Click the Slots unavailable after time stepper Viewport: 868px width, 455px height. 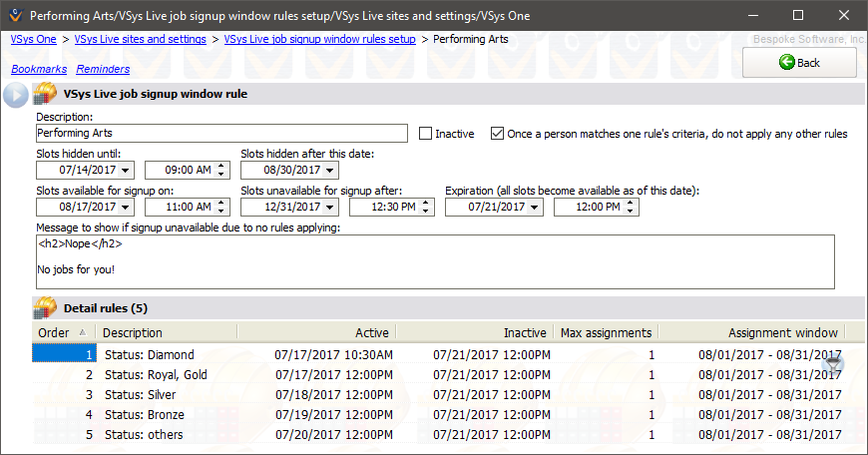tap(427, 208)
